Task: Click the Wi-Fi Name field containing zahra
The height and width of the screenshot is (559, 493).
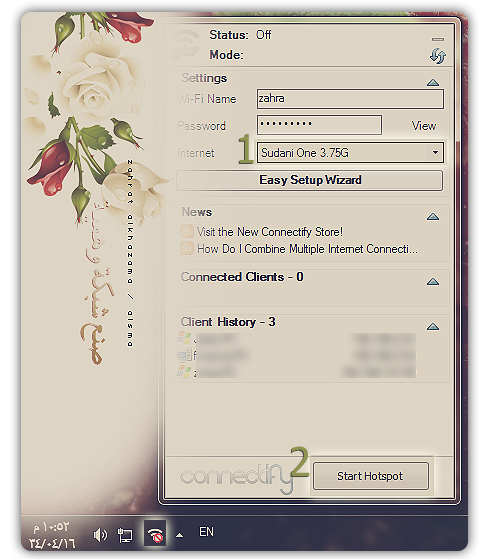Action: tap(350, 99)
